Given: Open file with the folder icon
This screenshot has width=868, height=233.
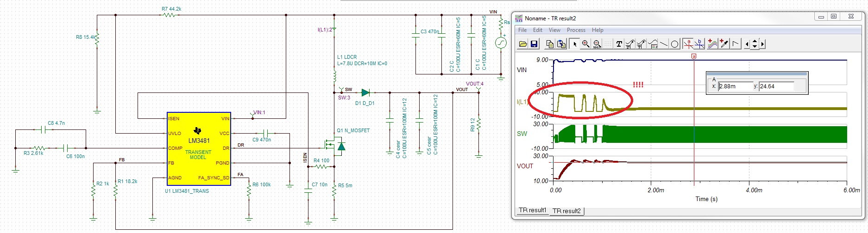Looking at the screenshot, I should tap(523, 44).
